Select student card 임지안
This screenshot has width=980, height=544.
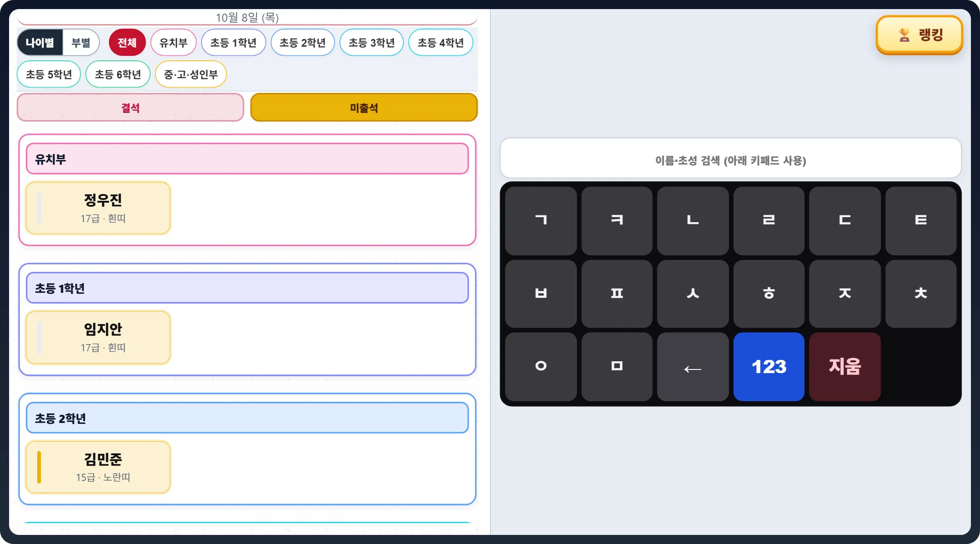98,338
